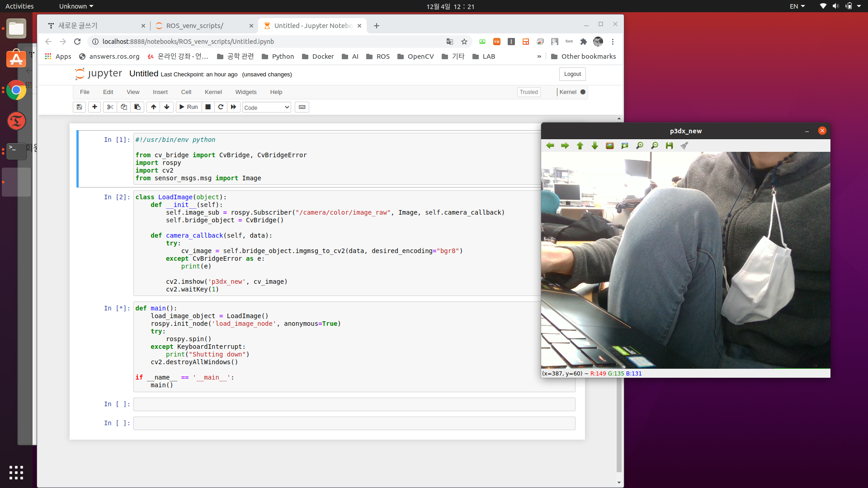868x488 pixels.
Task: Open the cell type Code dropdown
Action: (266, 108)
